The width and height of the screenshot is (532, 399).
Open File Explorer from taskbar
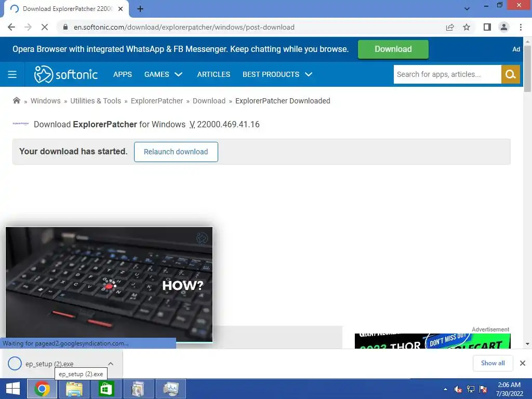(x=74, y=389)
